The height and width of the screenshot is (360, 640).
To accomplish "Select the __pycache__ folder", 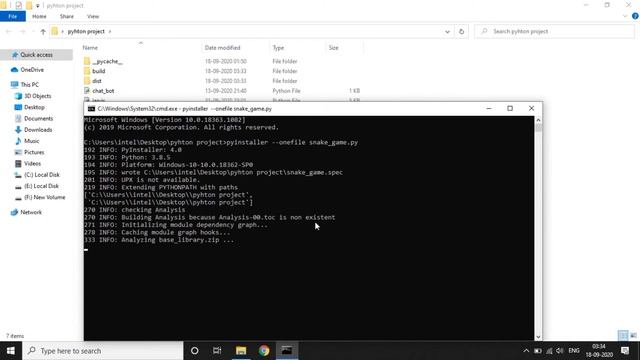I will [107, 61].
